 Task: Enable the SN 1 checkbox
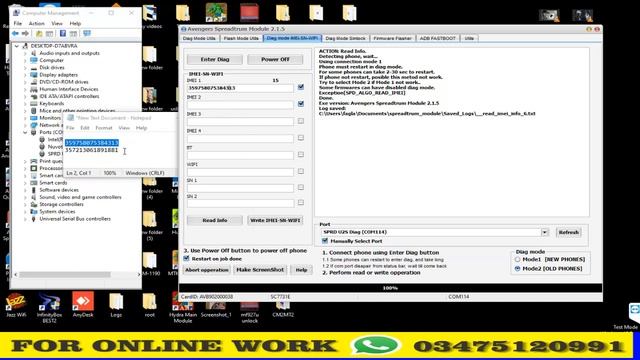click(301, 187)
